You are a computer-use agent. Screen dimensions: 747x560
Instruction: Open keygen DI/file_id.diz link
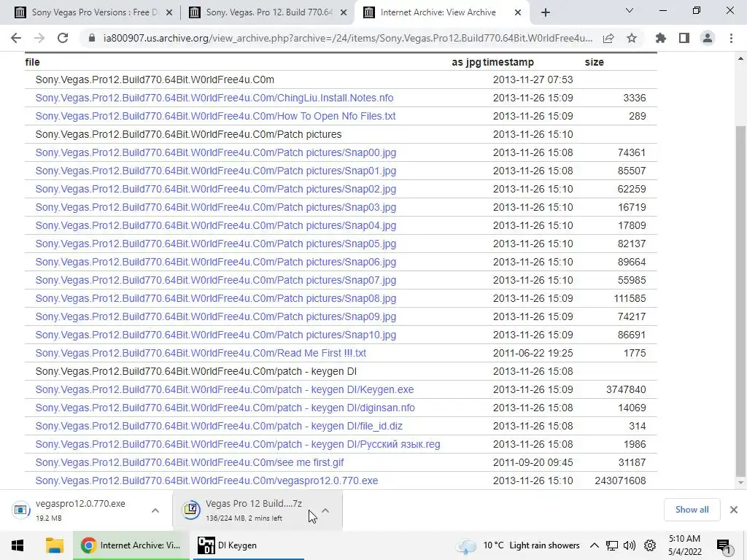pyautogui.click(x=219, y=426)
